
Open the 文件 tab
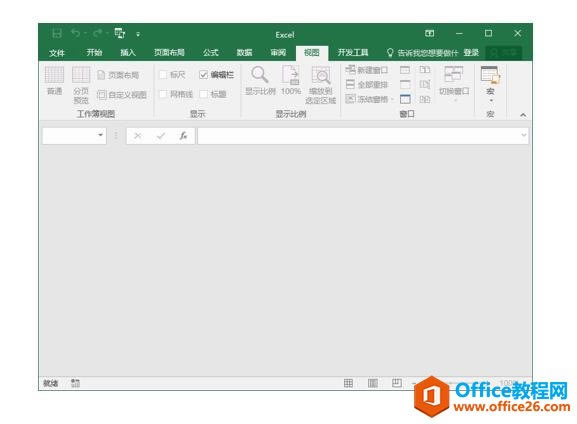[57, 53]
